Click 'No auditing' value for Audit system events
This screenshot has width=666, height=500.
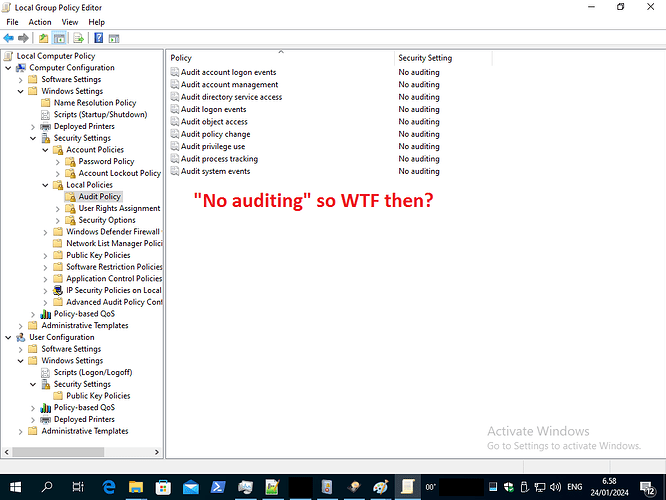coord(419,171)
